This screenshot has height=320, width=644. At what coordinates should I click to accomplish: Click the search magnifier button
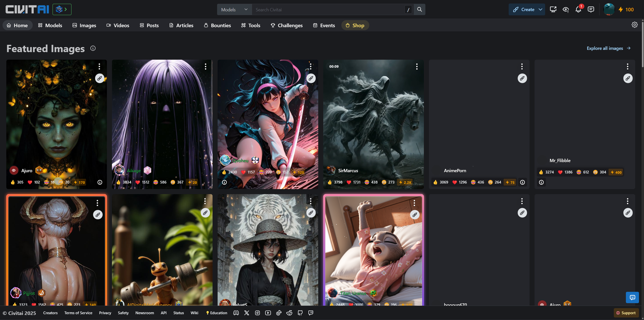(419, 10)
